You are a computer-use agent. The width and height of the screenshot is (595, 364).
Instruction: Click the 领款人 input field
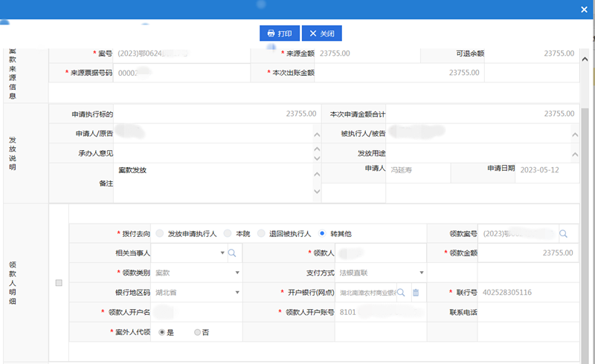click(x=381, y=253)
